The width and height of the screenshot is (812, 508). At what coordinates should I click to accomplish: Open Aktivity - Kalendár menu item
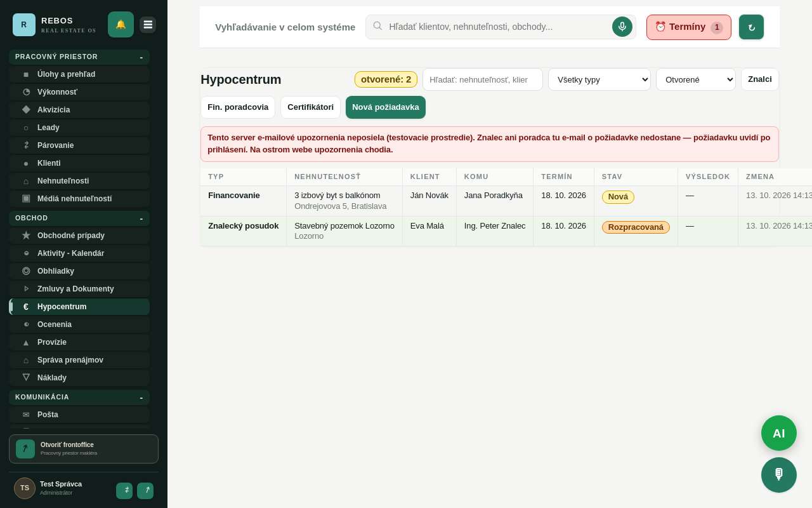click(x=79, y=253)
